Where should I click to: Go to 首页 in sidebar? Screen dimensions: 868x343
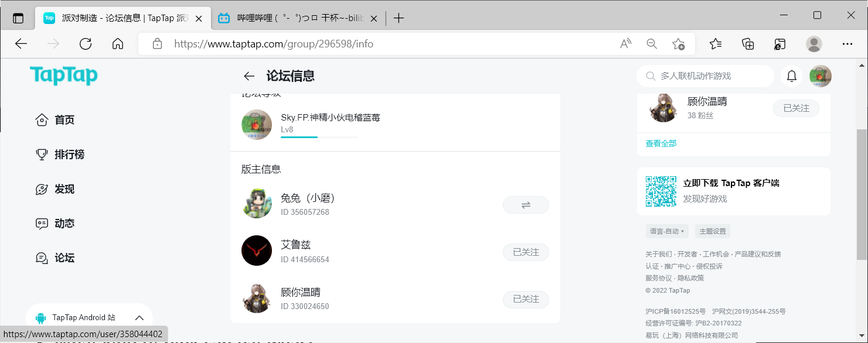tap(56, 120)
